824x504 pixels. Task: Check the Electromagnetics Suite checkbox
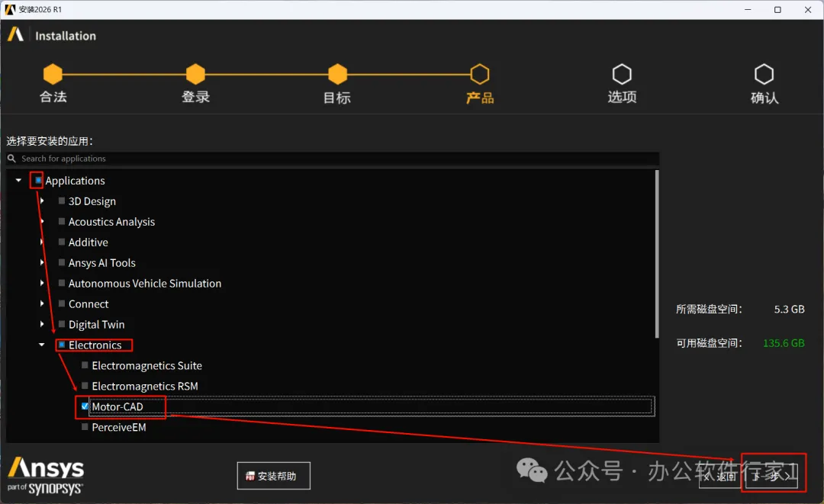pos(85,365)
